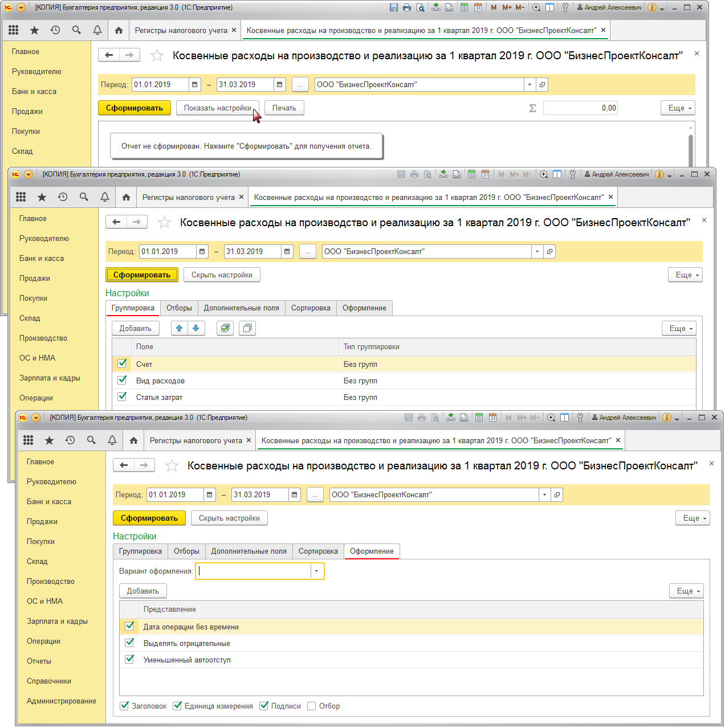
Task: Click the wrench tools icon in front window title bar
Action: [580, 418]
